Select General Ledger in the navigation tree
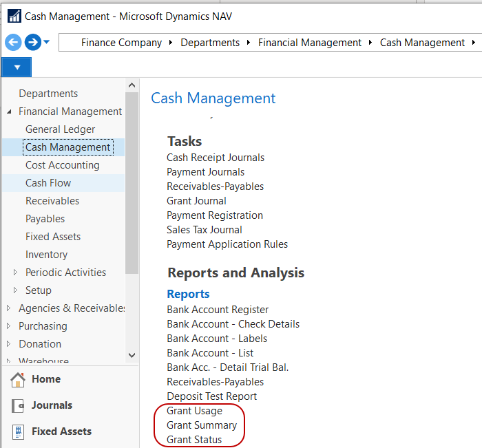482x448 pixels. [60, 129]
